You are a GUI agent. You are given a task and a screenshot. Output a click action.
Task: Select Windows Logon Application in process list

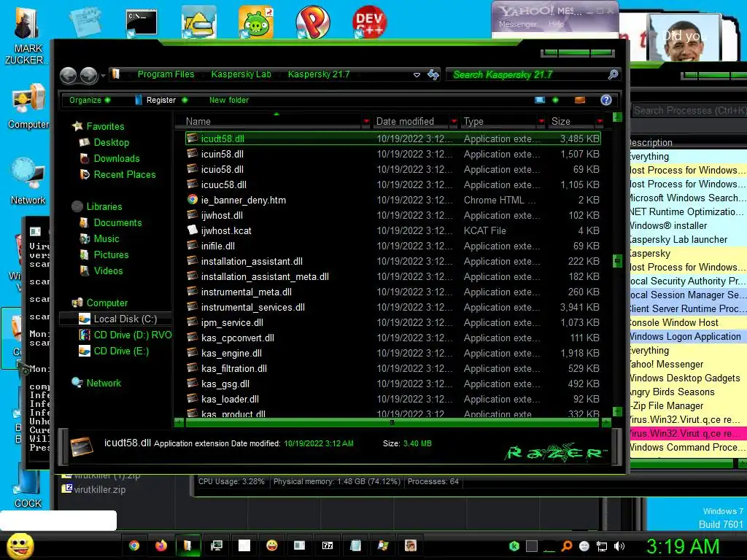coord(689,337)
